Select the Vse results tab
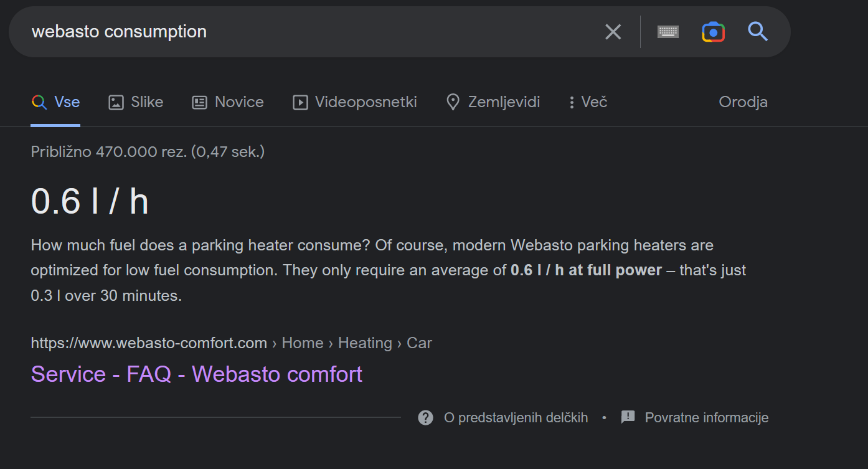Viewport: 868px width, 469px height. point(55,102)
